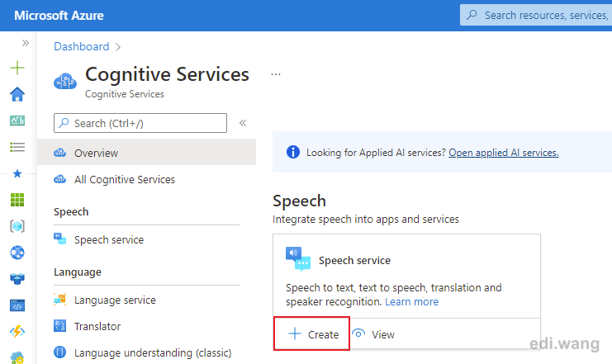Viewport: 612px width, 364px height.
Task: Click the All Cognitive Services cloud icon
Action: [59, 179]
